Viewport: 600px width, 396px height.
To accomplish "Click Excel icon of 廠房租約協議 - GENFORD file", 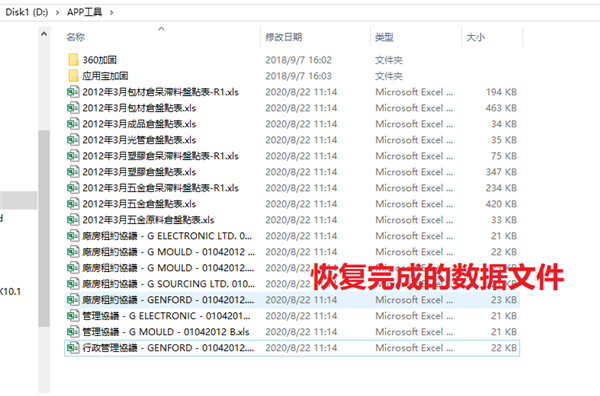I will pyautogui.click(x=73, y=300).
